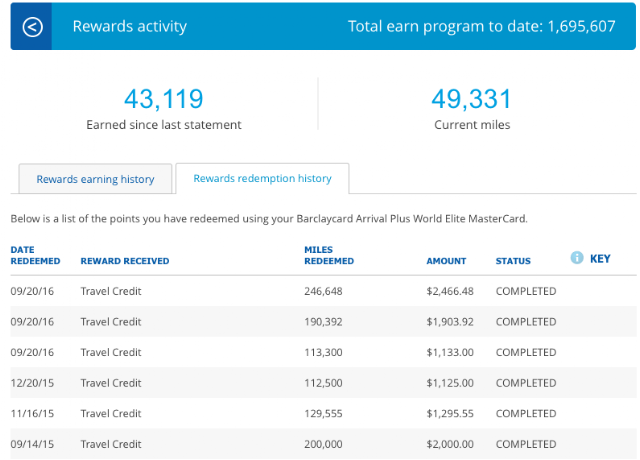Select the $1,903.92 Travel Credit row

tap(323, 322)
